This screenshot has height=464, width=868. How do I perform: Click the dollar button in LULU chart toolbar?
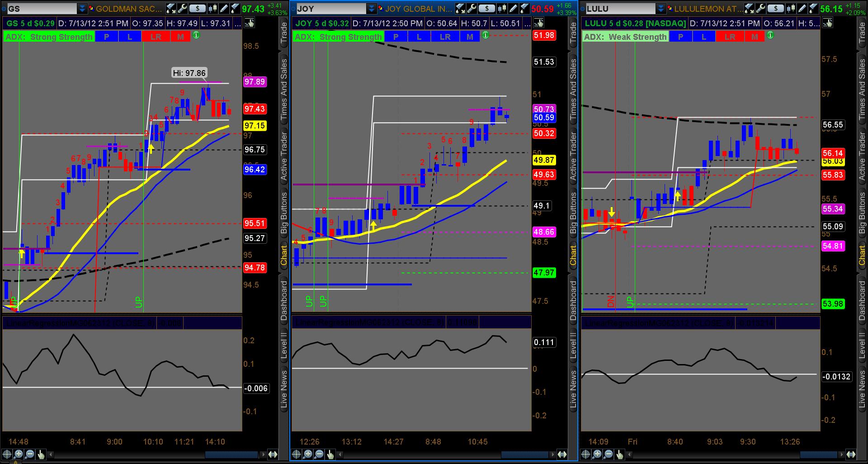pos(776,8)
